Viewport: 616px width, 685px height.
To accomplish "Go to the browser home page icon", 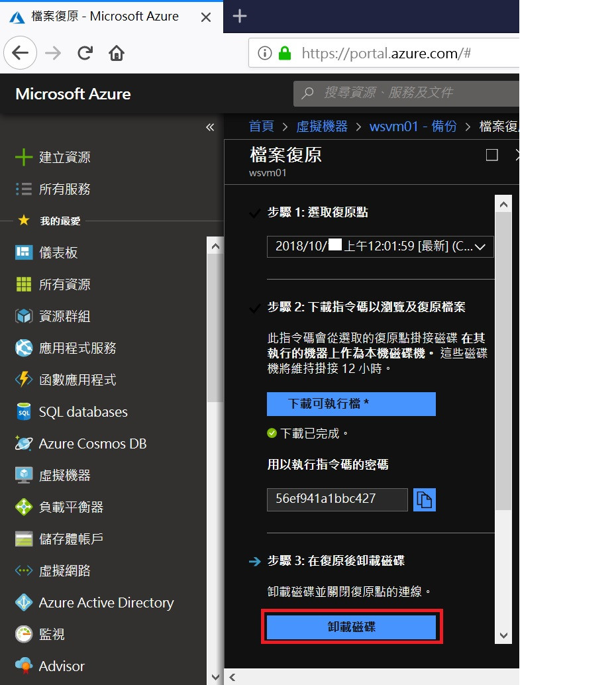I will (x=117, y=53).
